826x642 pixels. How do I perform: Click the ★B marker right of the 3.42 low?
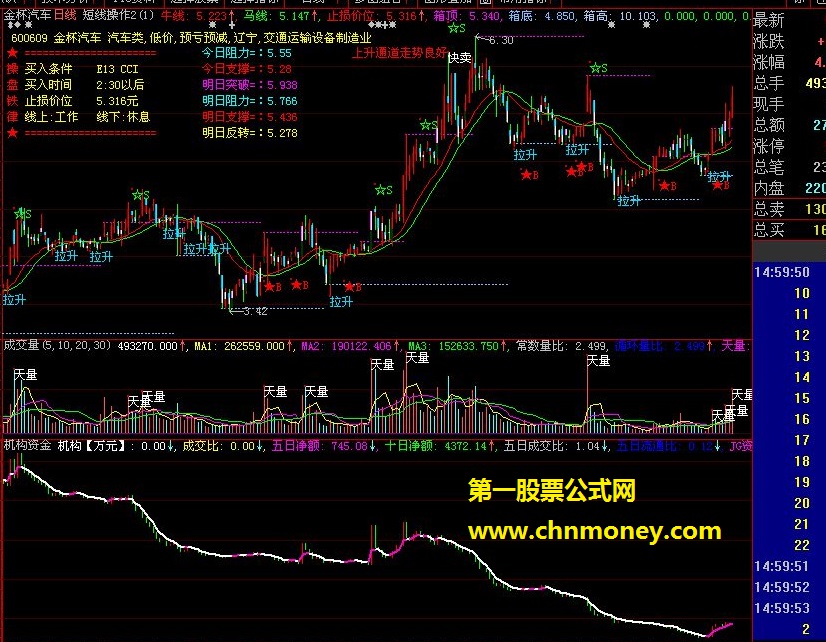[x=272, y=287]
